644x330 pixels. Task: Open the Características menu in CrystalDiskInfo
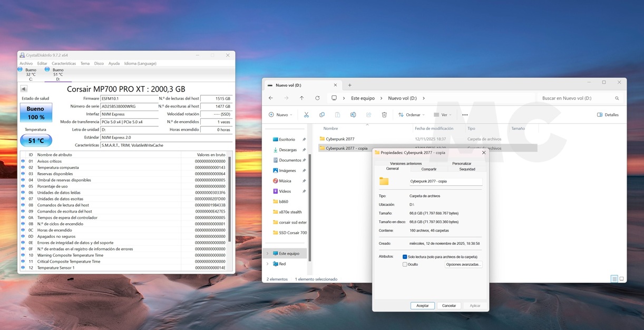tap(64, 64)
